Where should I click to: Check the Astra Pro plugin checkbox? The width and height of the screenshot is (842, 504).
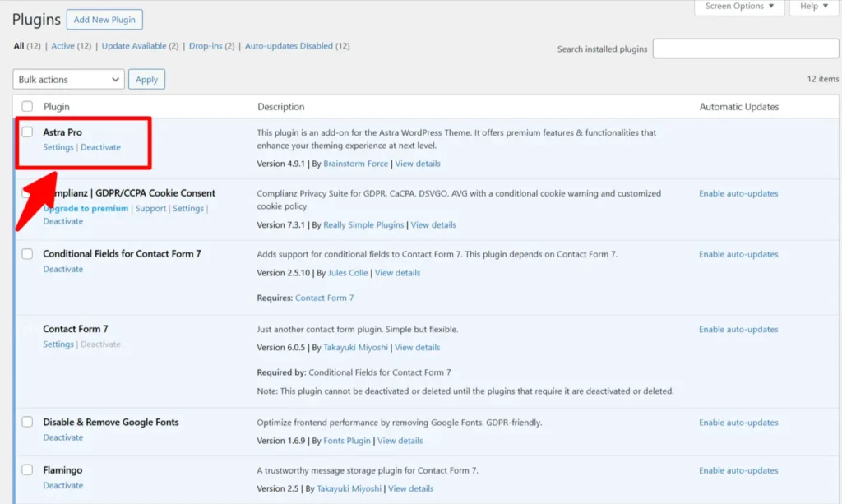click(28, 132)
